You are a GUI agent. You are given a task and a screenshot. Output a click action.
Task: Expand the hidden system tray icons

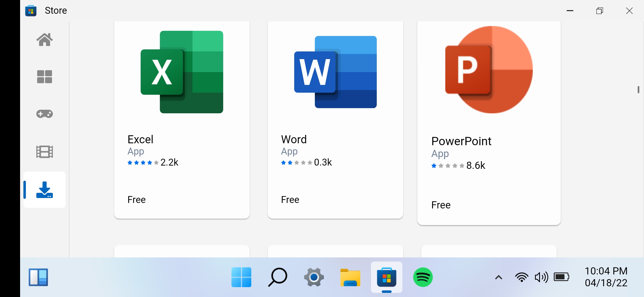[498, 277]
